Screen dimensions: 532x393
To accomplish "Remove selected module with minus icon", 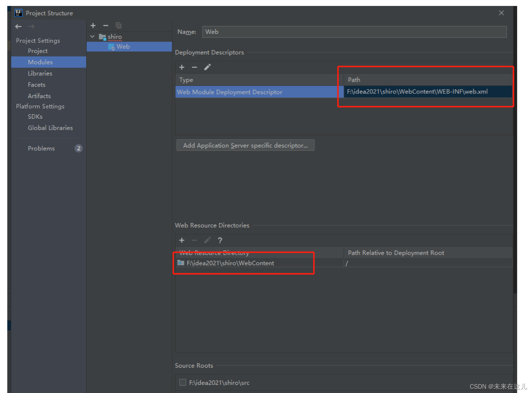I will pos(106,25).
